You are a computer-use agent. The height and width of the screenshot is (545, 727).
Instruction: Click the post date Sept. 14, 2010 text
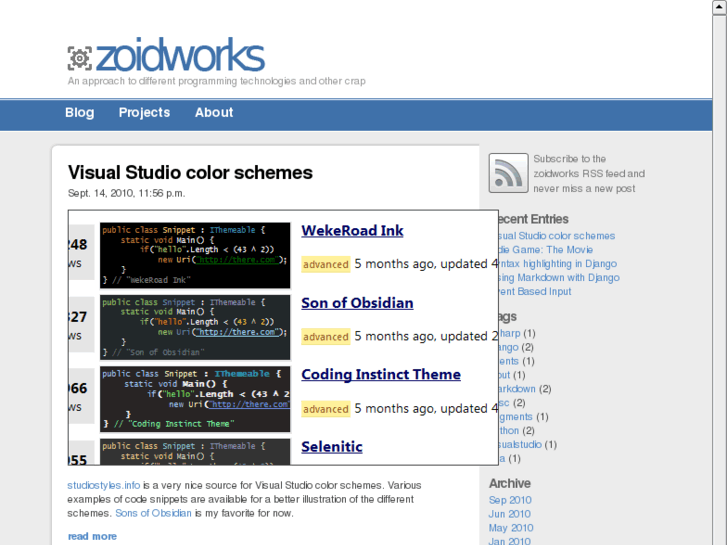click(127, 193)
